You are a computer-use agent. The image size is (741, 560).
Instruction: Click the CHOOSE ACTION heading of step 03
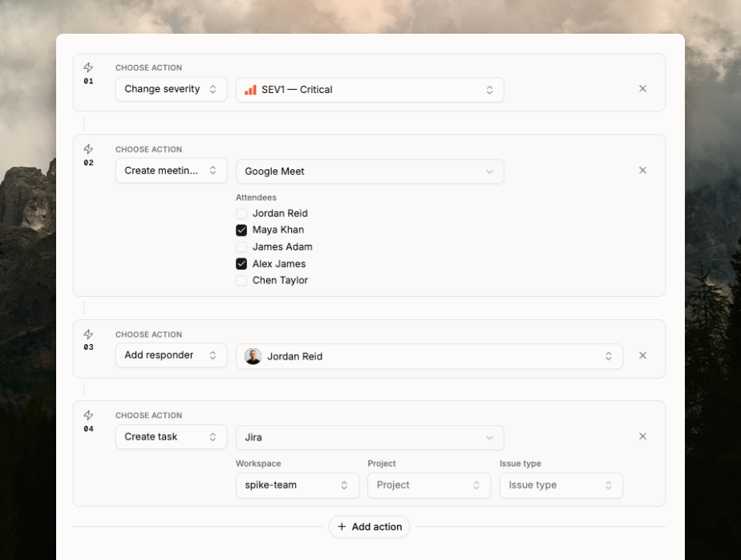pyautogui.click(x=149, y=335)
